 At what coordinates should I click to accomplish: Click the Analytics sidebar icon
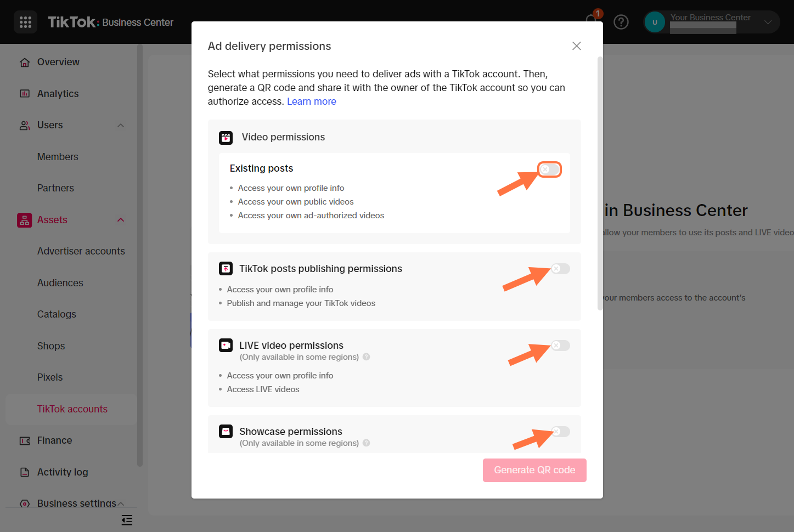tap(24, 93)
